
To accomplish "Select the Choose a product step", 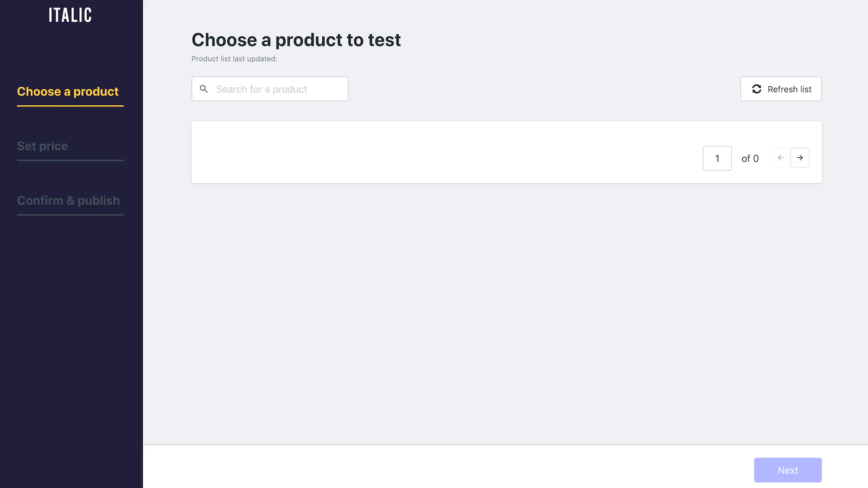I will point(68,92).
